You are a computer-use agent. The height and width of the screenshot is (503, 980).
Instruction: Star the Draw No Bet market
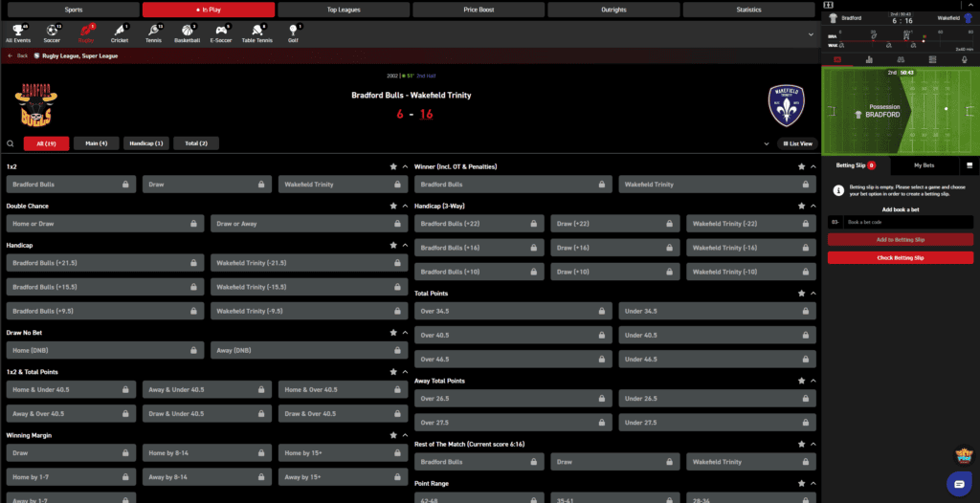(x=393, y=333)
